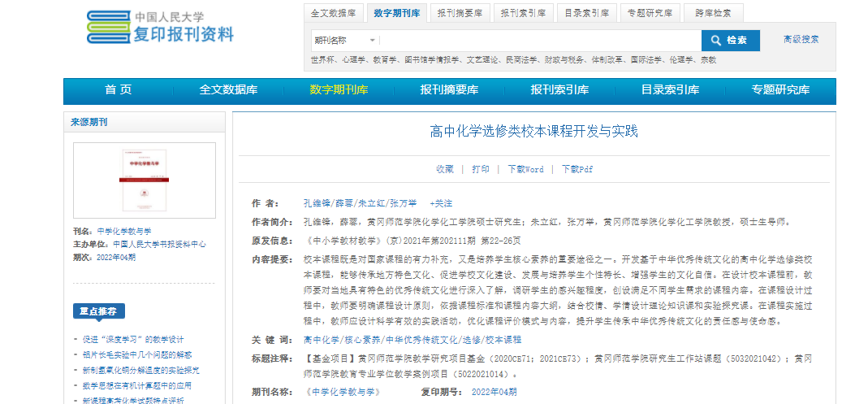This screenshot has height=404, width=868.
Task: Switch to the 全文数据库 search tab
Action: [x=334, y=13]
